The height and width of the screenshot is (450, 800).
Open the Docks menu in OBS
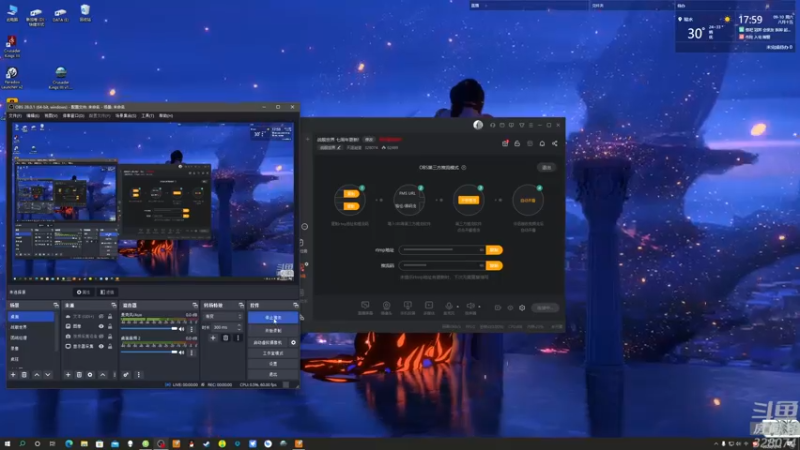(73, 116)
